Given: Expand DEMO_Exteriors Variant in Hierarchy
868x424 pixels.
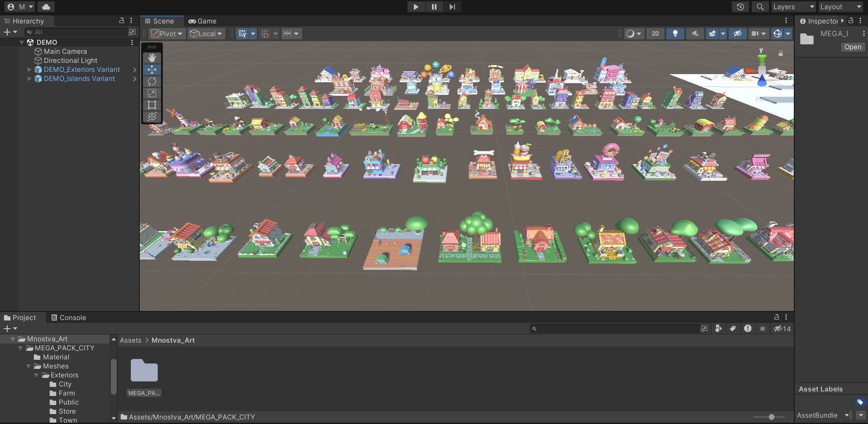Looking at the screenshot, I should click(29, 70).
